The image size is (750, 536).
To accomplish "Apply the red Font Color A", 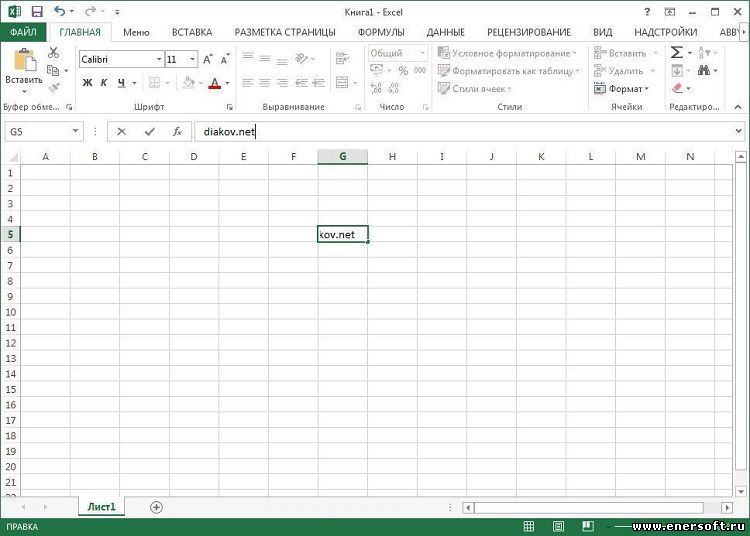I will point(215,83).
